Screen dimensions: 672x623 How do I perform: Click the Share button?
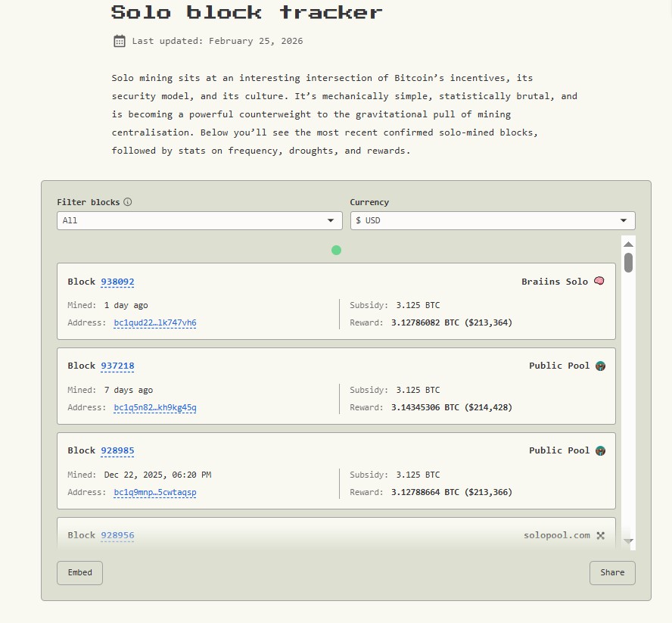point(612,573)
